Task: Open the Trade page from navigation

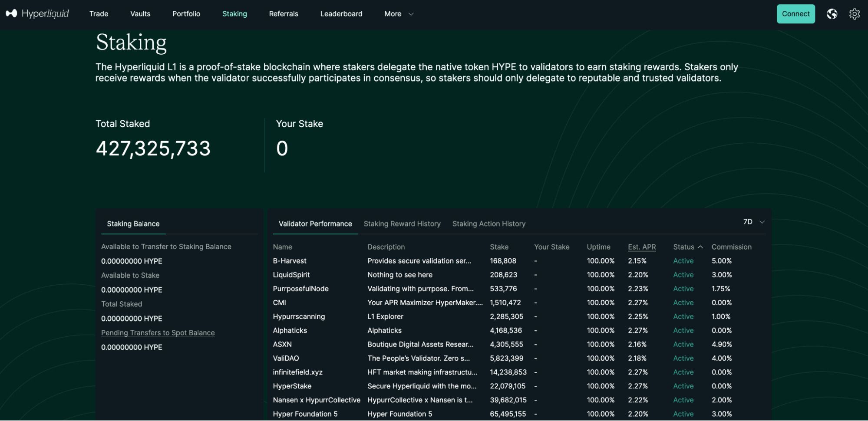Action: [x=99, y=14]
